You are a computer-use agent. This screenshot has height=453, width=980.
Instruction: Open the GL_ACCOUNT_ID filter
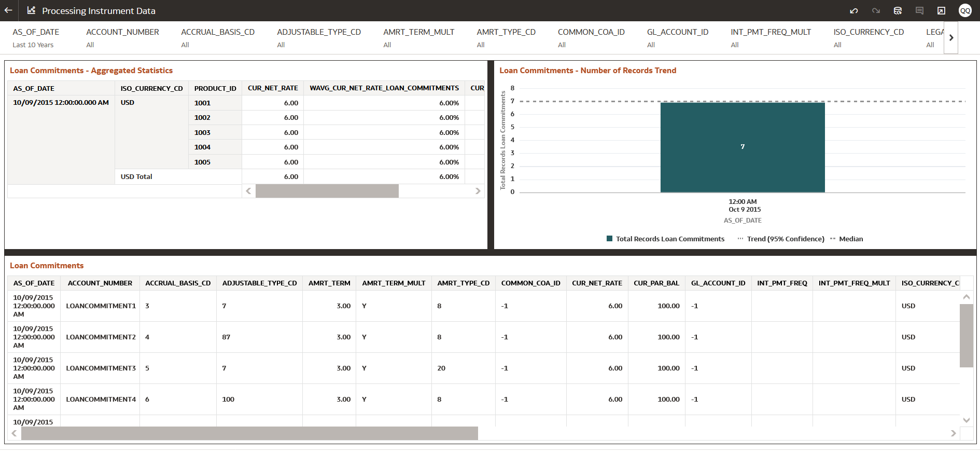point(678,38)
